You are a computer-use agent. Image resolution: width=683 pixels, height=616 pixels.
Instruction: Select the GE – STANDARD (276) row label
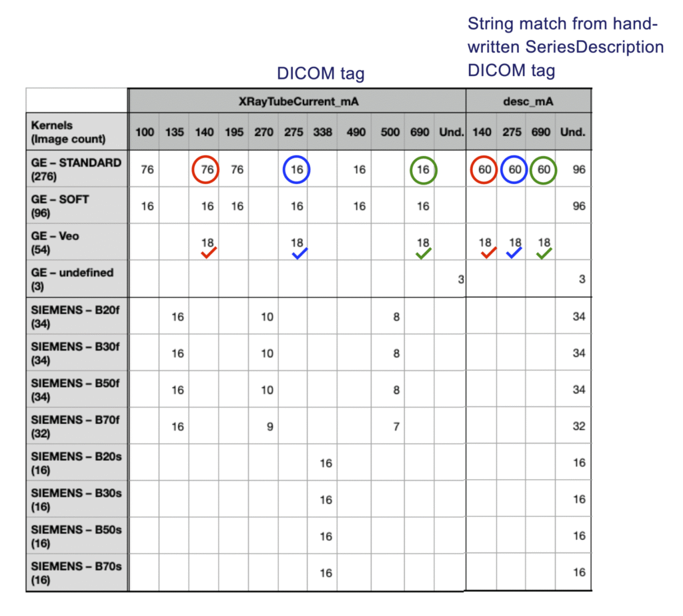coord(77,169)
